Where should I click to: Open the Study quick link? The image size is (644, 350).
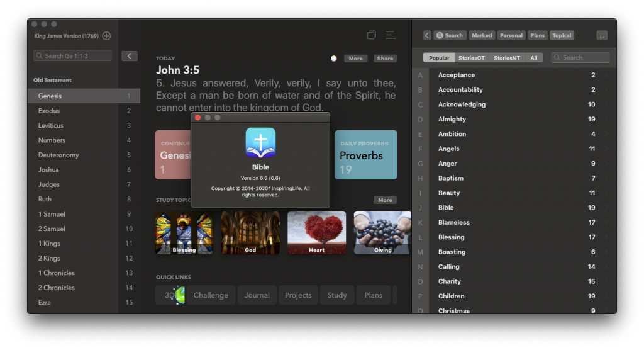pyautogui.click(x=337, y=295)
